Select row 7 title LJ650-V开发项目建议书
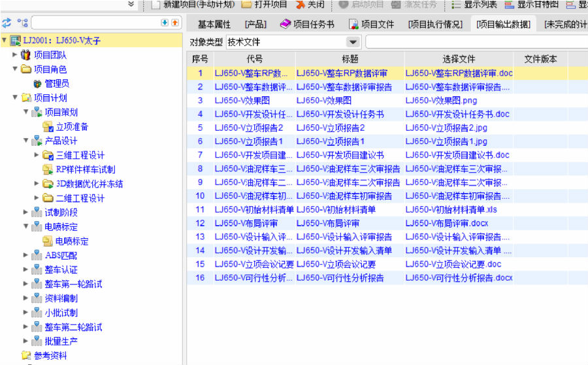The image size is (588, 365). 340,155
